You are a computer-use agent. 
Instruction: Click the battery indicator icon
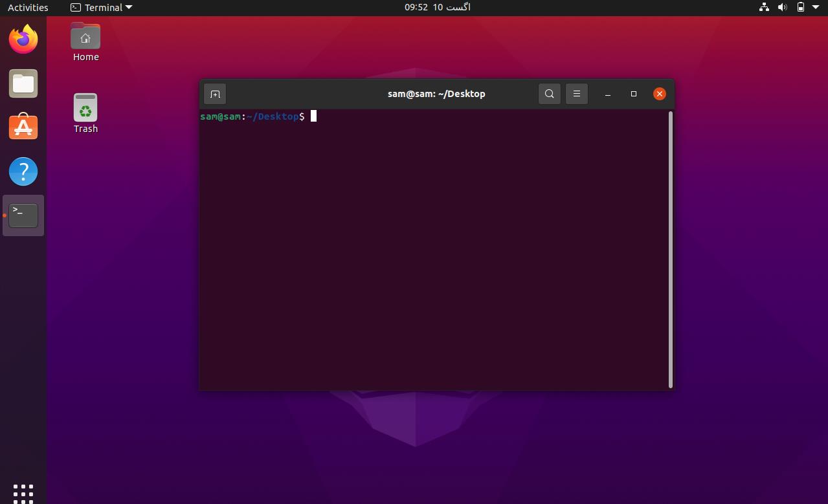[800, 7]
